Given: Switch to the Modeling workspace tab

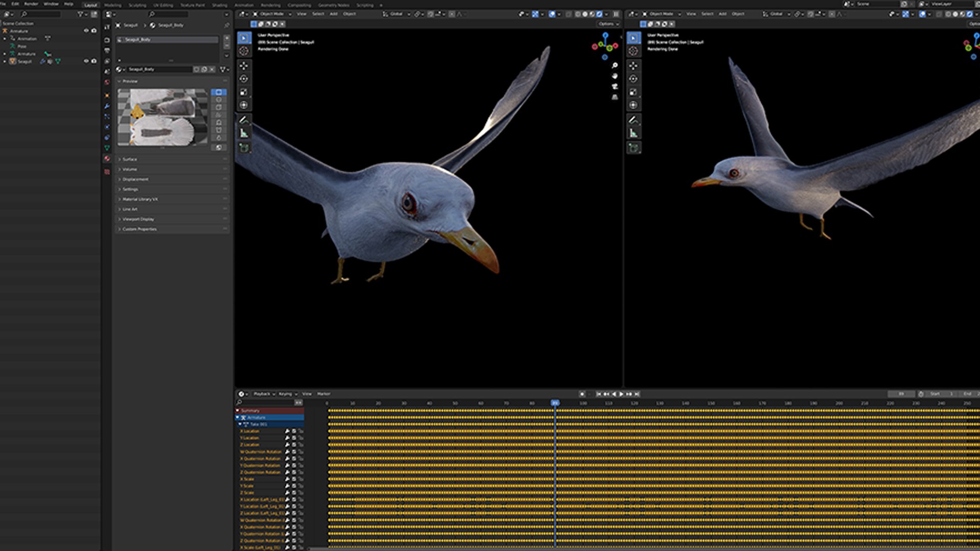Looking at the screenshot, I should pyautogui.click(x=113, y=5).
